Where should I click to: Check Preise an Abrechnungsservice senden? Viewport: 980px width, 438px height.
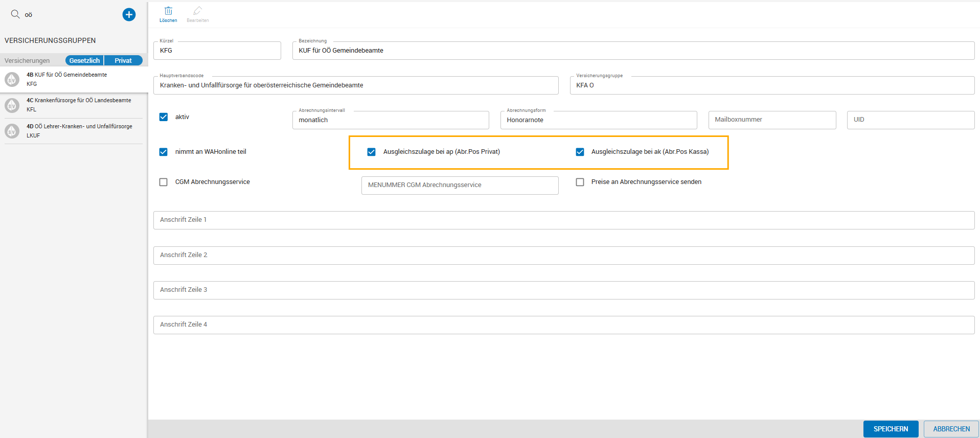coord(580,182)
